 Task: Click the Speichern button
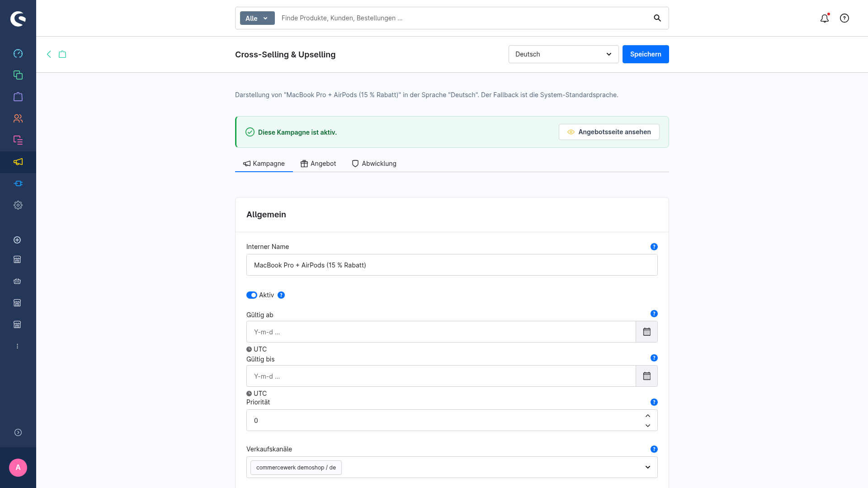(646, 54)
